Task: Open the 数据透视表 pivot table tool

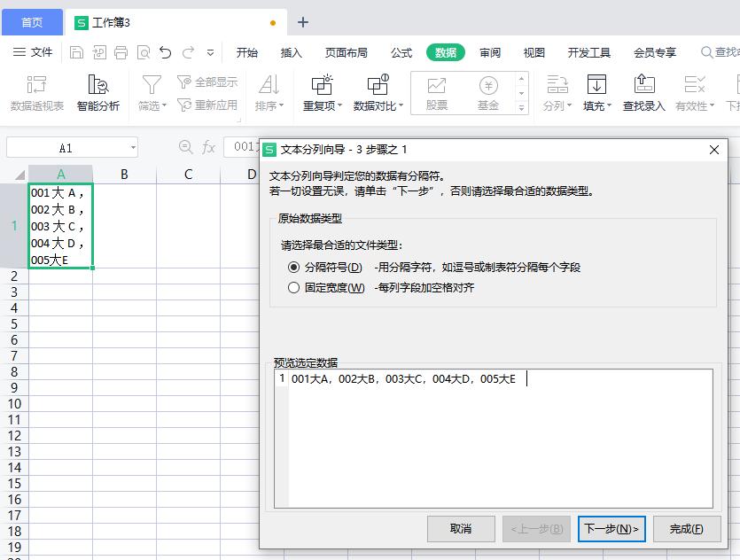Action: [36, 92]
